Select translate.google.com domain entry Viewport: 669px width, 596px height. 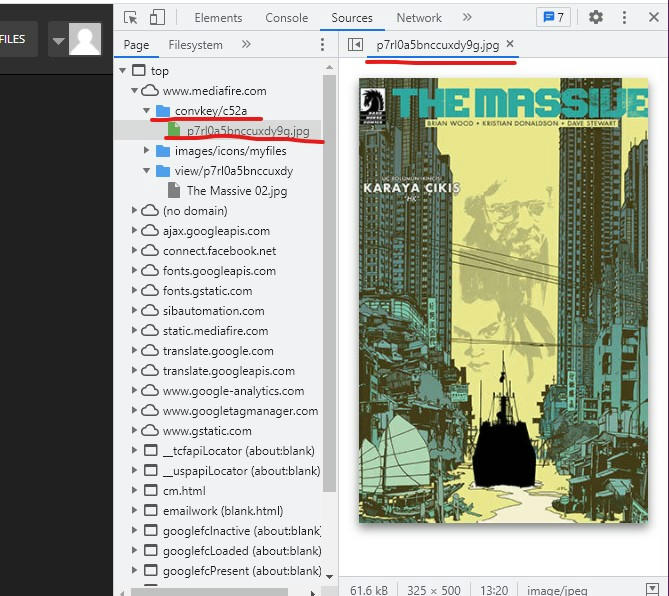point(218,351)
